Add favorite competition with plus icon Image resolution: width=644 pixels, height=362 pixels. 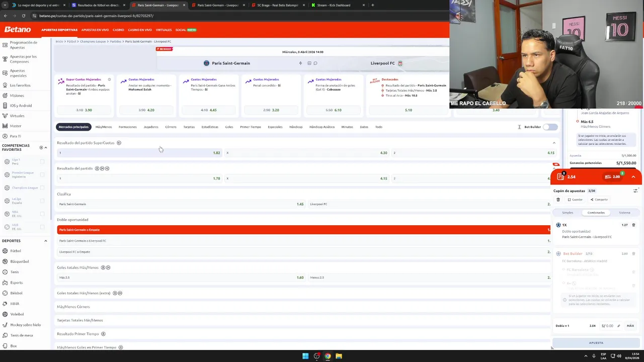click(41, 147)
